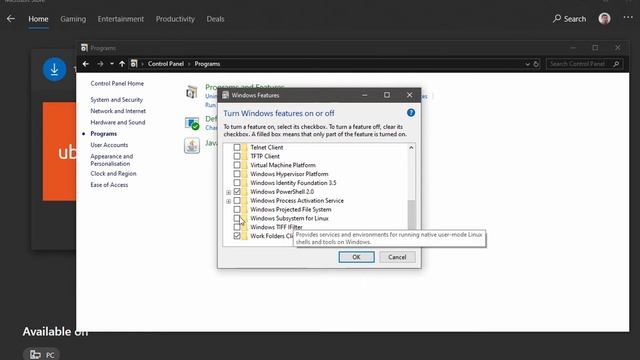Viewport: 640px width, 360px height.
Task: Click the address bar Control Panel icon
Action: (x=134, y=64)
